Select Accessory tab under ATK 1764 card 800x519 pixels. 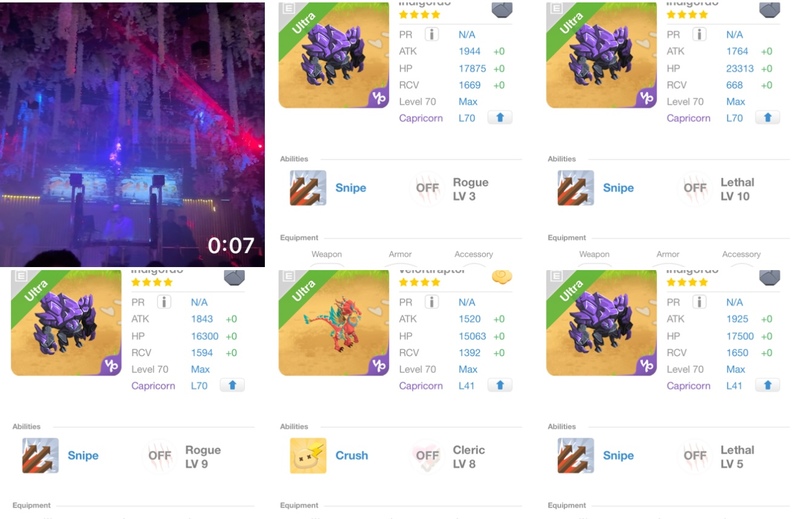click(x=741, y=254)
